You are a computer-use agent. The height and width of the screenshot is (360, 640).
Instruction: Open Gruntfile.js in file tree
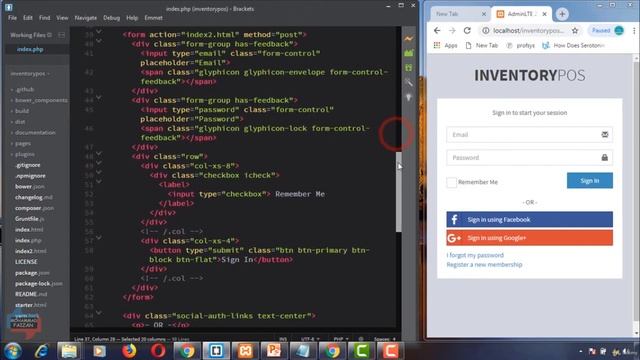29,219
